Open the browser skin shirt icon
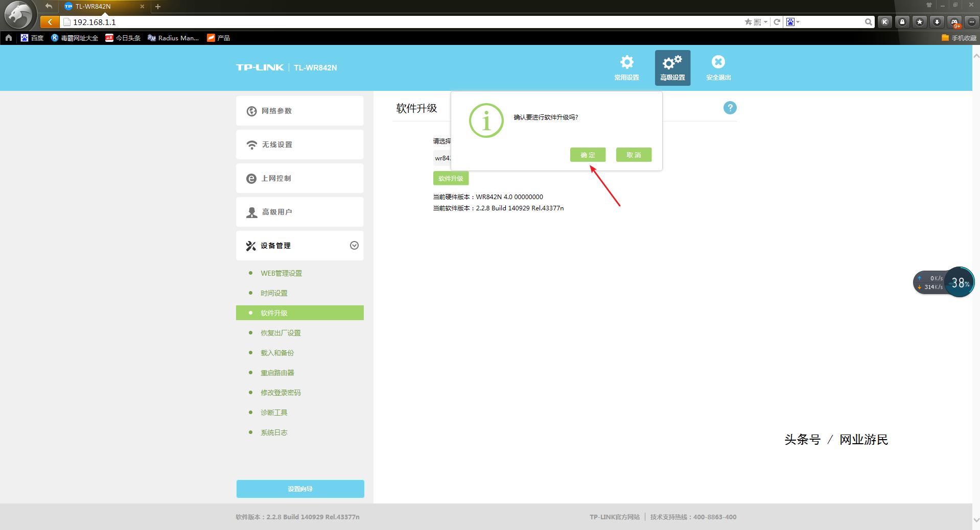This screenshot has height=530, width=980. tap(929, 5)
